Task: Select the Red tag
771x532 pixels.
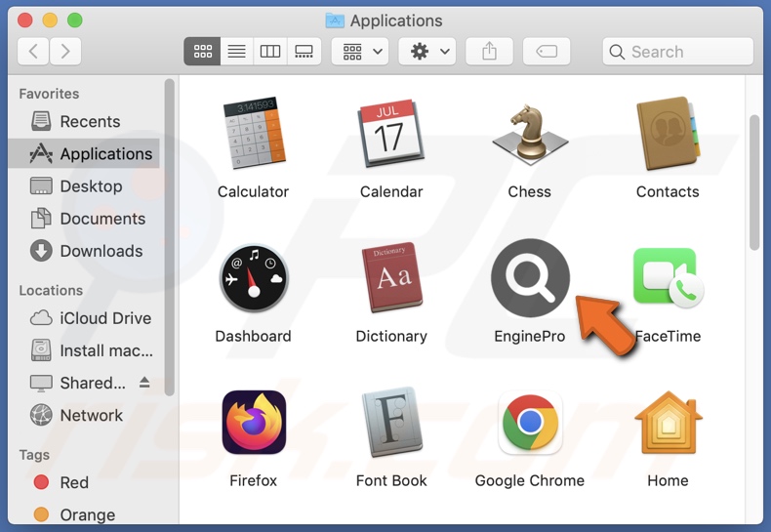Action: tap(84, 482)
